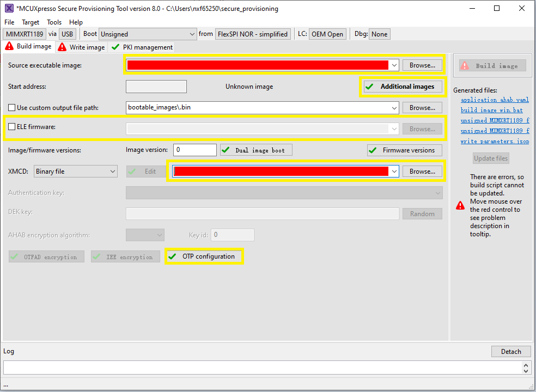The image size is (536, 392).
Task: Click the FlexSPI NOR boot device button
Action: 252,34
